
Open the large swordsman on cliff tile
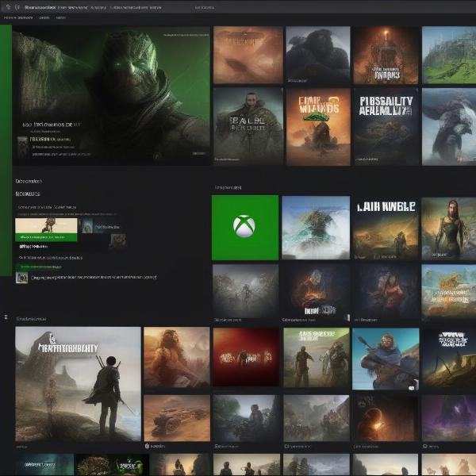tap(78, 384)
